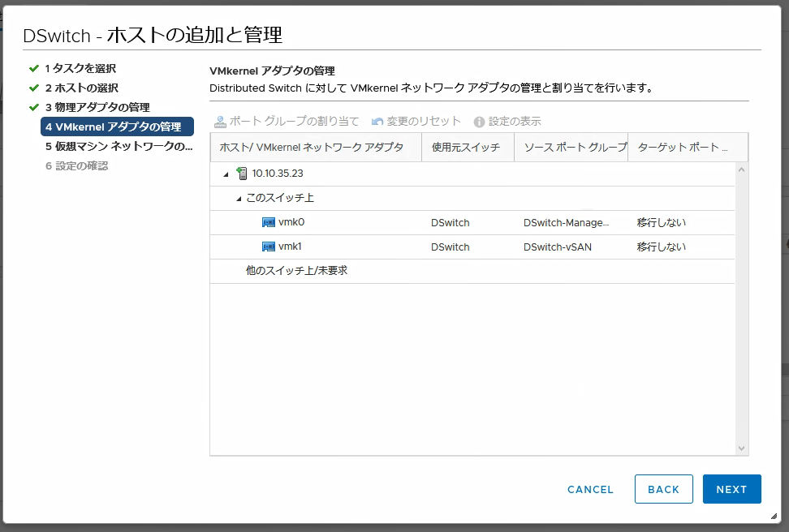The height and width of the screenshot is (532, 789).
Task: Click the NEXT button
Action: 731,489
